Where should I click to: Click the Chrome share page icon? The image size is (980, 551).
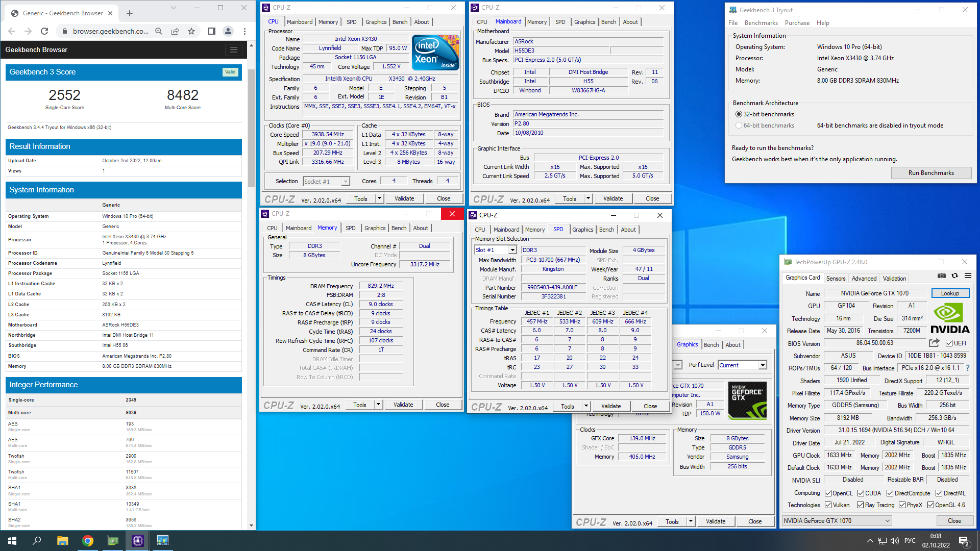175,31
